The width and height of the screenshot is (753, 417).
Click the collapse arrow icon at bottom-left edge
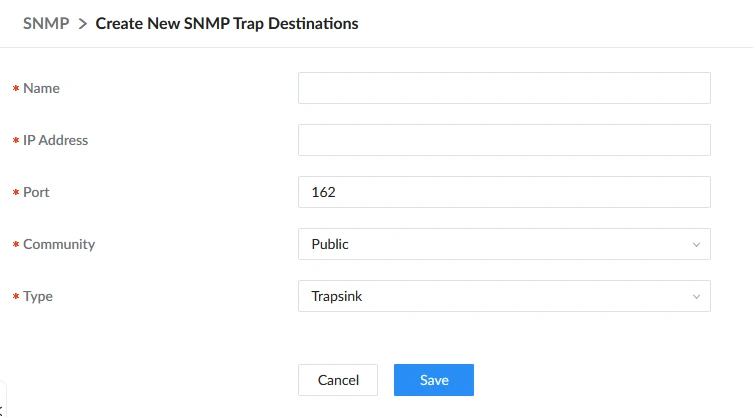tap(1, 411)
